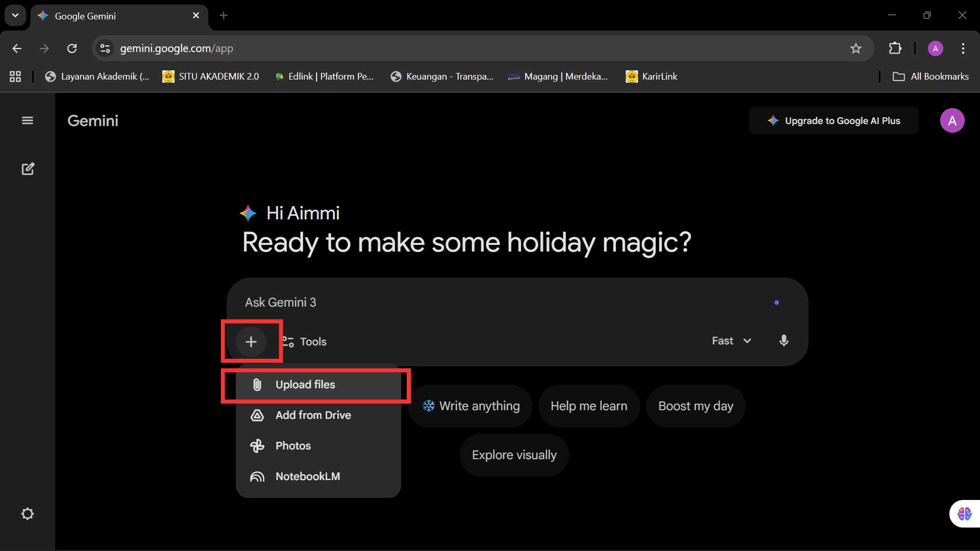The width and height of the screenshot is (980, 551).
Task: Bookmark this page with star icon
Action: [855, 48]
